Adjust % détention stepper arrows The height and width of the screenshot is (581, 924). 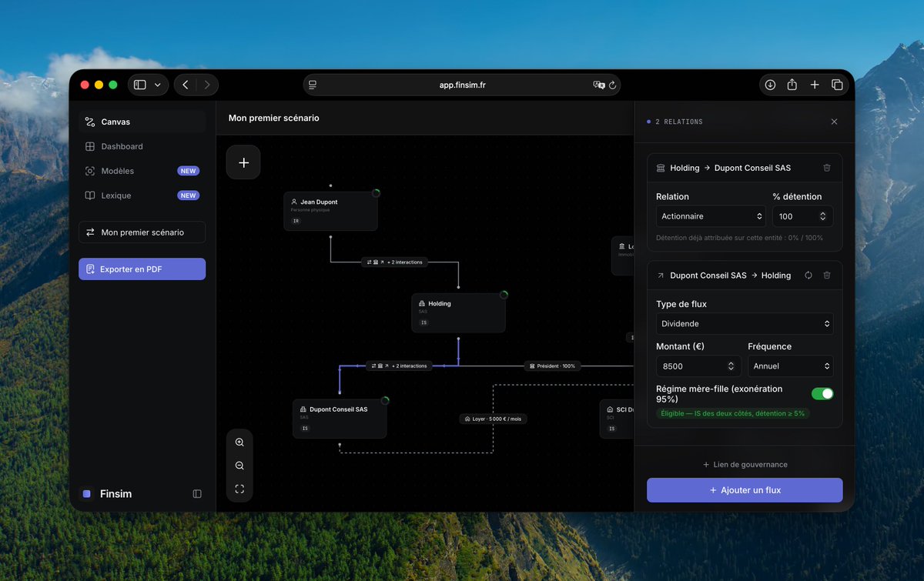[x=822, y=216]
